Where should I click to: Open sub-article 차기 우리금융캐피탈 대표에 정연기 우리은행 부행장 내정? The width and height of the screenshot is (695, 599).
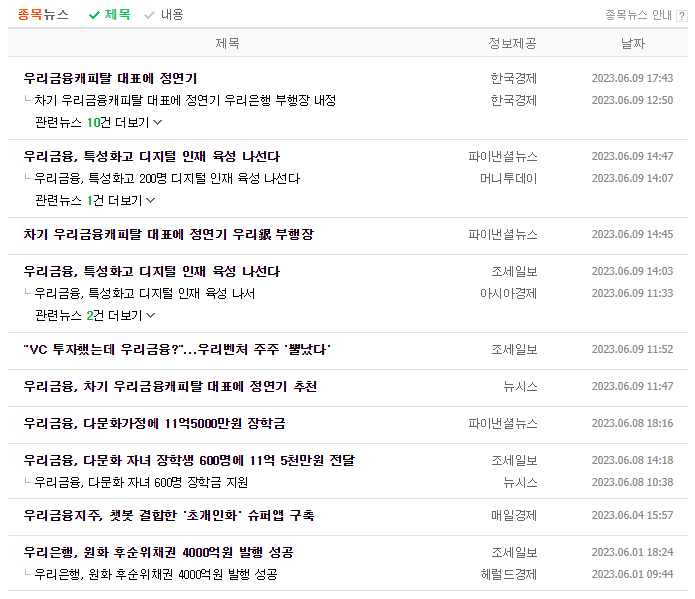185,100
